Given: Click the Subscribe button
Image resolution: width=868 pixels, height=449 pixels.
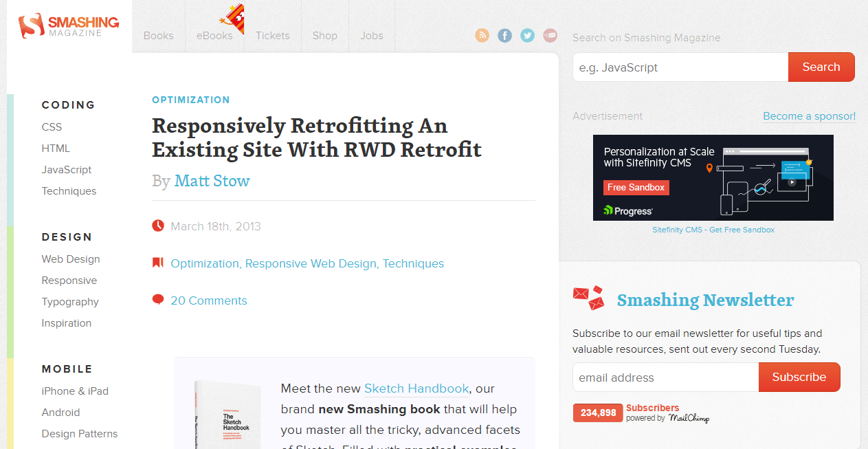Looking at the screenshot, I should 799,377.
